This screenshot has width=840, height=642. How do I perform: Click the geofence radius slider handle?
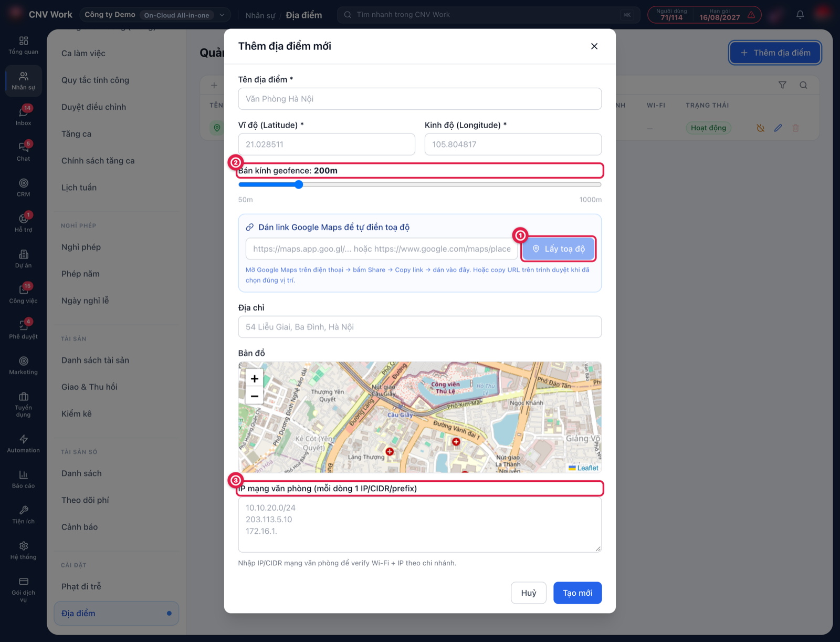coord(299,184)
